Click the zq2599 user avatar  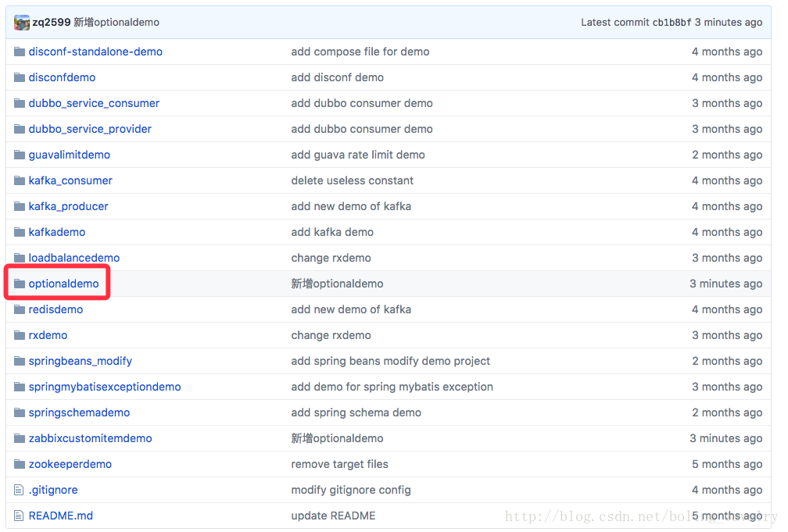tap(22, 23)
